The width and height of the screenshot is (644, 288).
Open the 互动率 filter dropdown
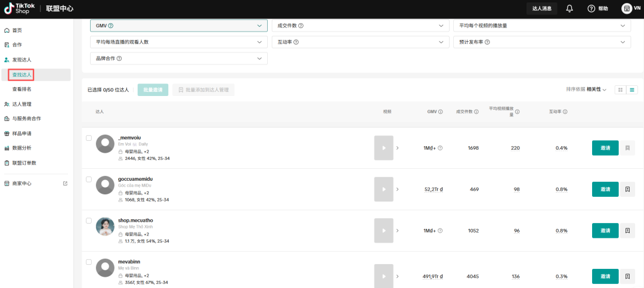pyautogui.click(x=360, y=42)
